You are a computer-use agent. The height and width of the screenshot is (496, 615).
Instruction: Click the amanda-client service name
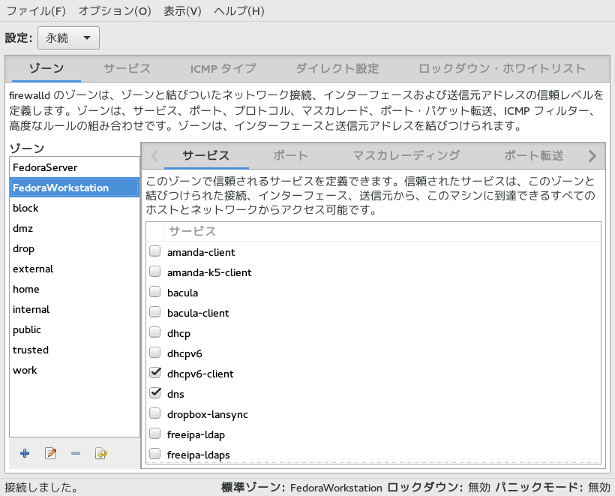click(201, 252)
